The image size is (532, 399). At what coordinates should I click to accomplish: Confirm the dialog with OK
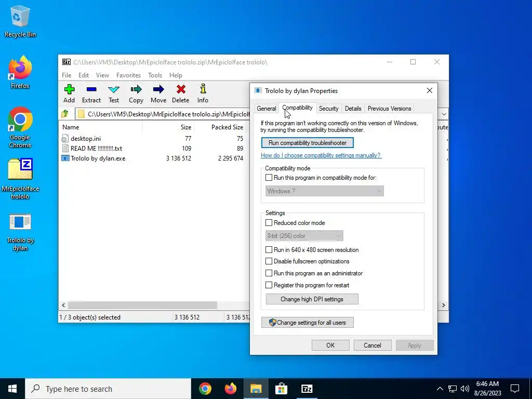[x=330, y=345]
